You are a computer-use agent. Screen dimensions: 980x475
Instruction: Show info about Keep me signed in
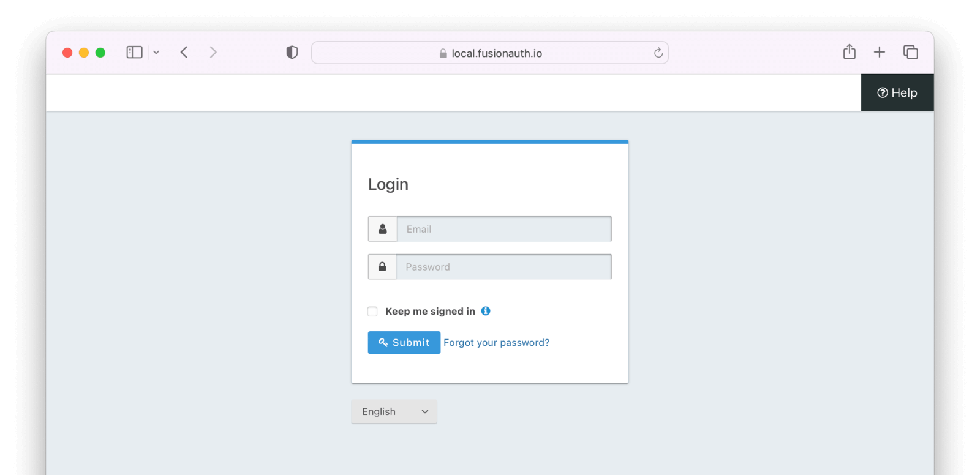(486, 311)
